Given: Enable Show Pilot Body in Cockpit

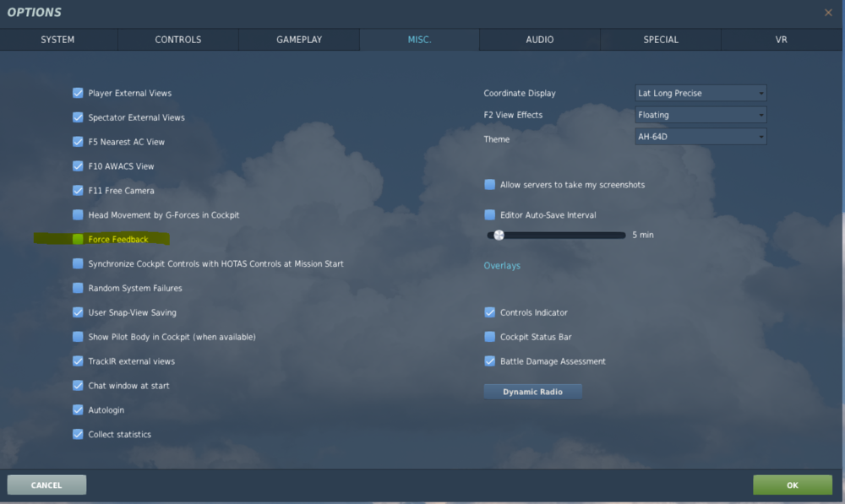Looking at the screenshot, I should coord(78,336).
